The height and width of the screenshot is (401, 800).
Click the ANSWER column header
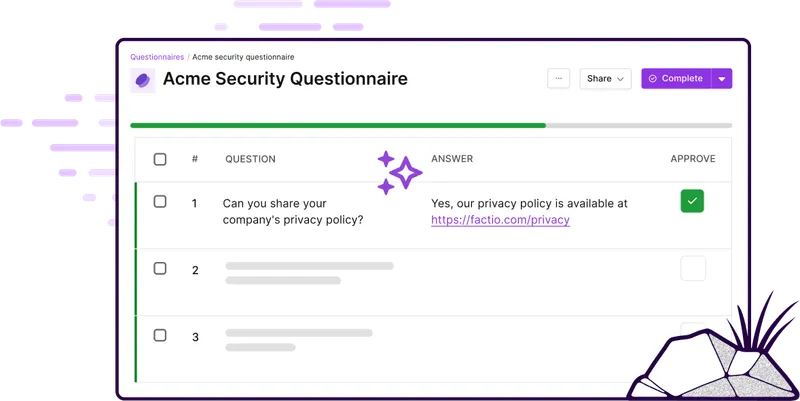click(x=452, y=159)
